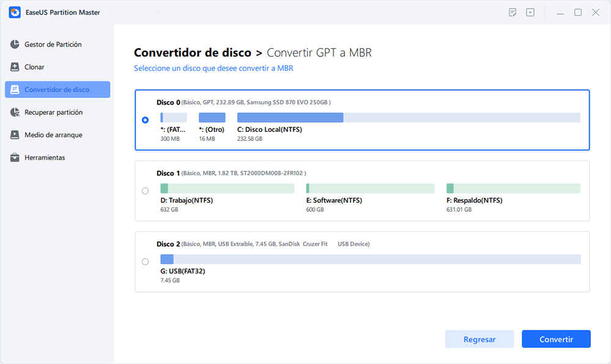This screenshot has height=364, width=611.
Task: Click the Clonar sidebar icon
Action: click(15, 67)
